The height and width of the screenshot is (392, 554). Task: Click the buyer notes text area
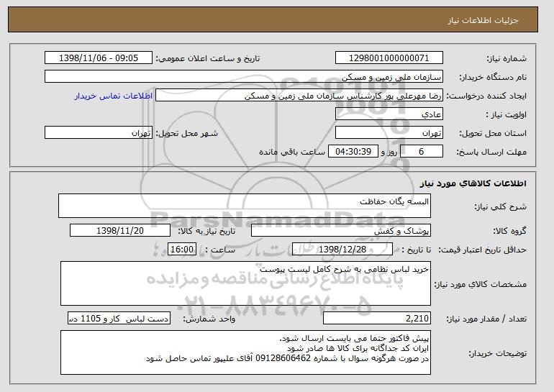click(245, 352)
